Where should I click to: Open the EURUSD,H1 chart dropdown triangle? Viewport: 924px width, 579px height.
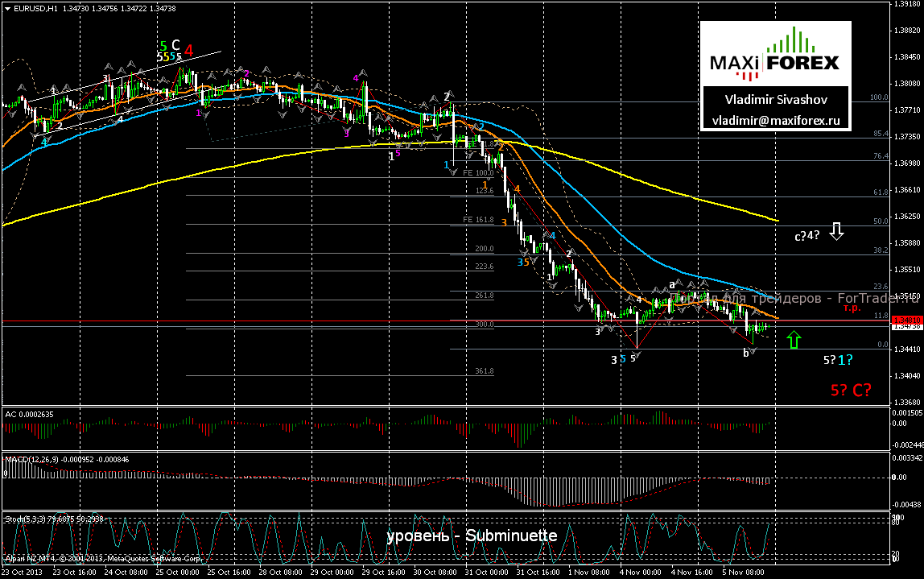(x=6, y=8)
